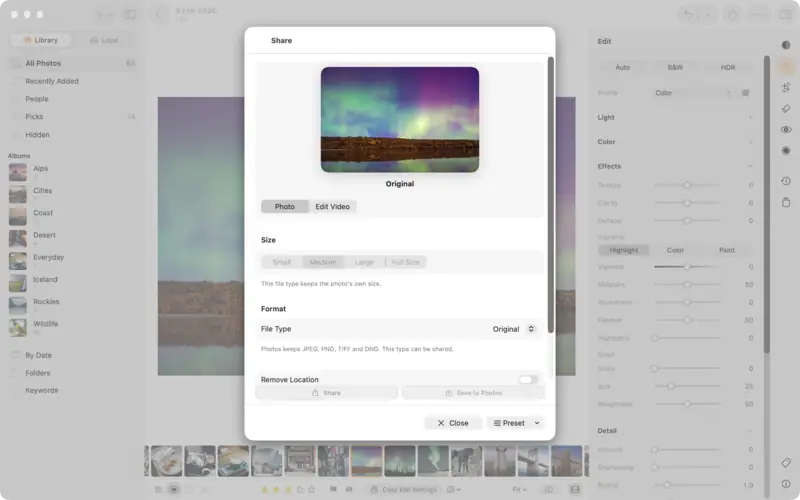Close the Share dialog
This screenshot has height=500, width=800.
(453, 423)
